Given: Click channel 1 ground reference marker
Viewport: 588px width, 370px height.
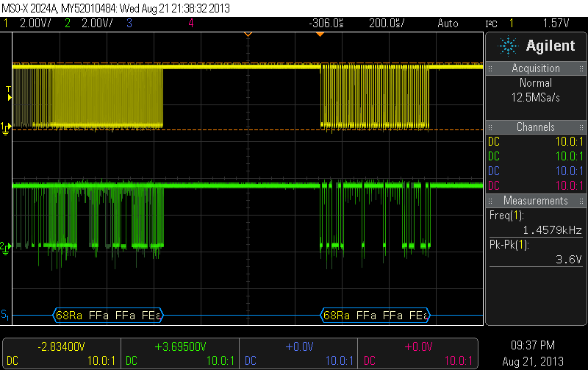Looking at the screenshot, I should pyautogui.click(x=6, y=129).
